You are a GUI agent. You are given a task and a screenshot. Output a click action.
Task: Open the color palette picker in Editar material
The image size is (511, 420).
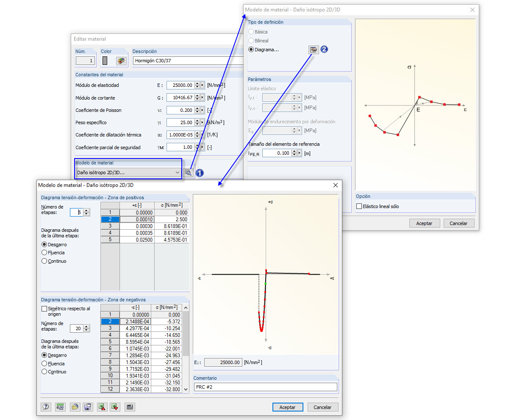tap(122, 61)
